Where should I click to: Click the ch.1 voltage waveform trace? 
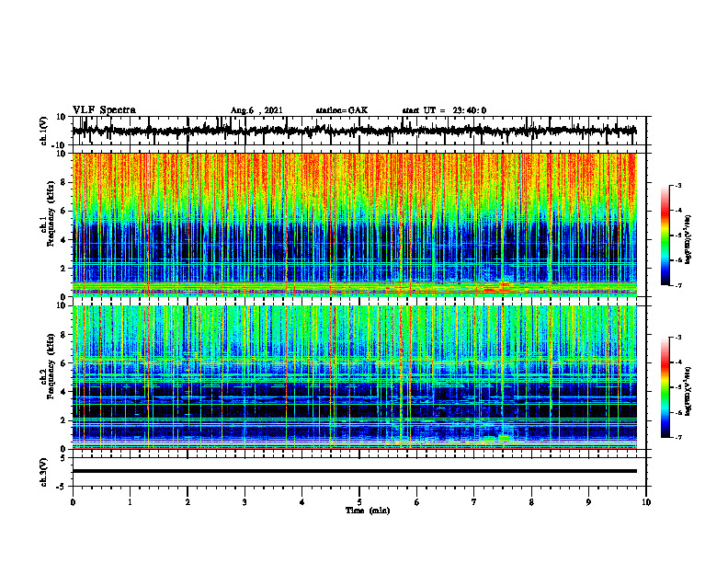[354, 131]
